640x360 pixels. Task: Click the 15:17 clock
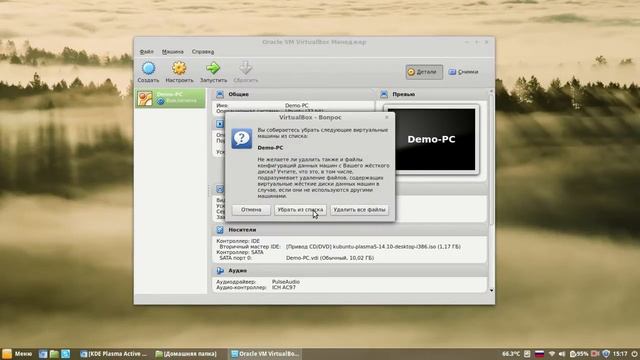[620, 354]
